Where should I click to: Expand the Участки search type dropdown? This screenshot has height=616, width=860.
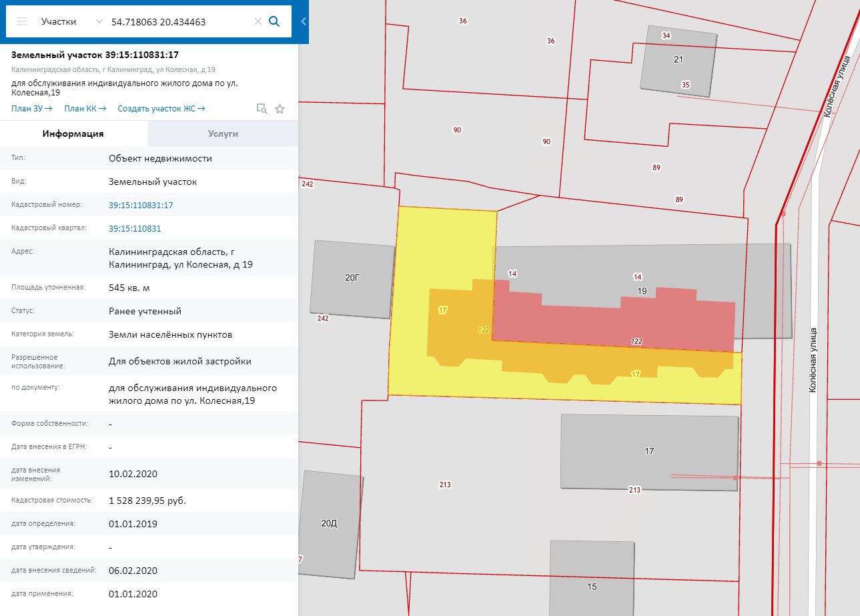click(x=99, y=21)
